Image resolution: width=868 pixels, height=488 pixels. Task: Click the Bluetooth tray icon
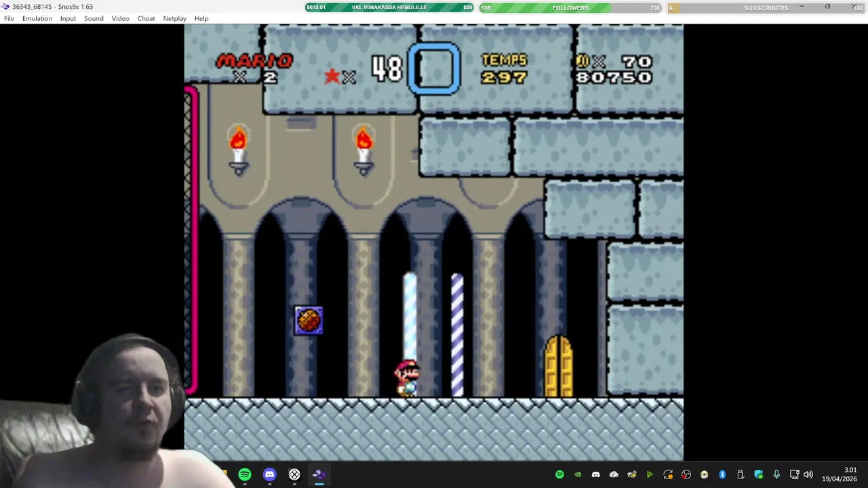(x=722, y=474)
